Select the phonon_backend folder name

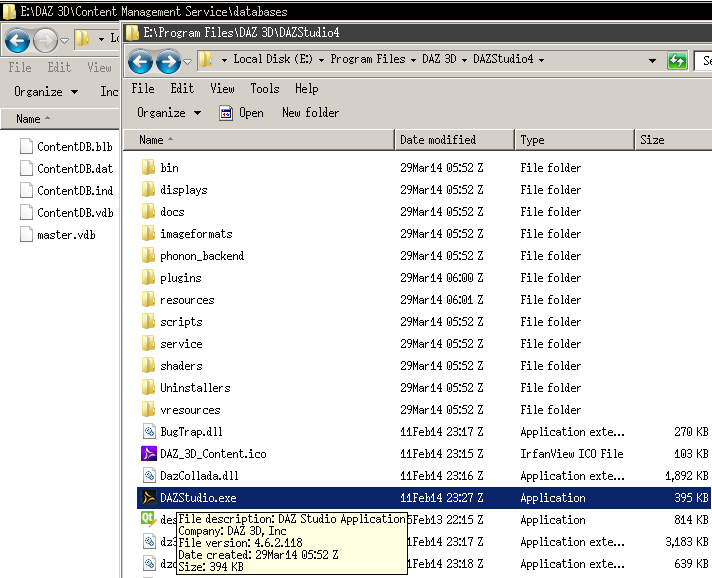pyautogui.click(x=202, y=256)
